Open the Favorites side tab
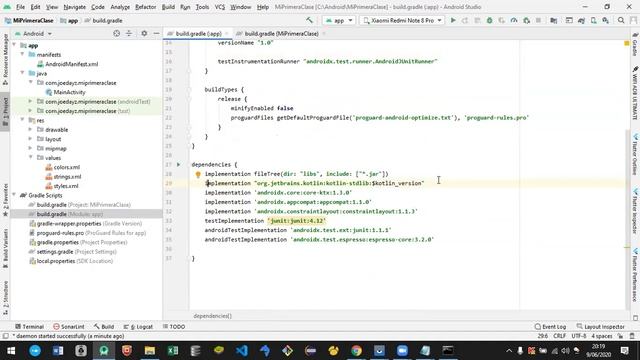640x360 pixels. click(x=5, y=200)
